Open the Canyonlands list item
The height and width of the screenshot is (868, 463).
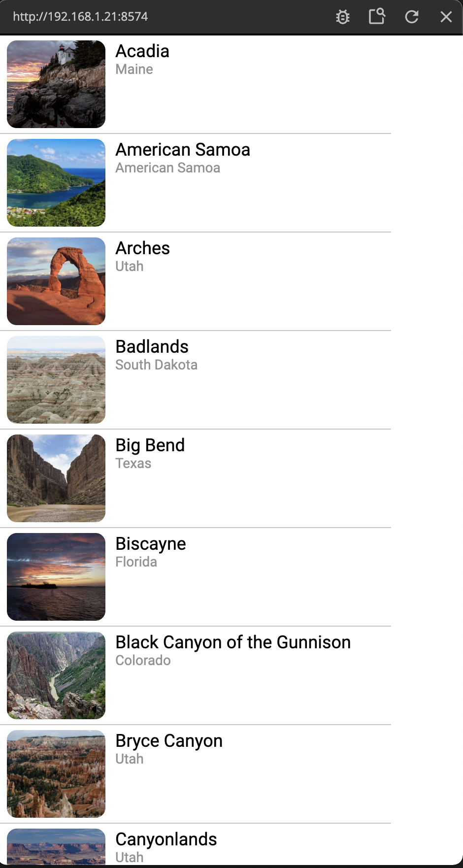pos(166,839)
